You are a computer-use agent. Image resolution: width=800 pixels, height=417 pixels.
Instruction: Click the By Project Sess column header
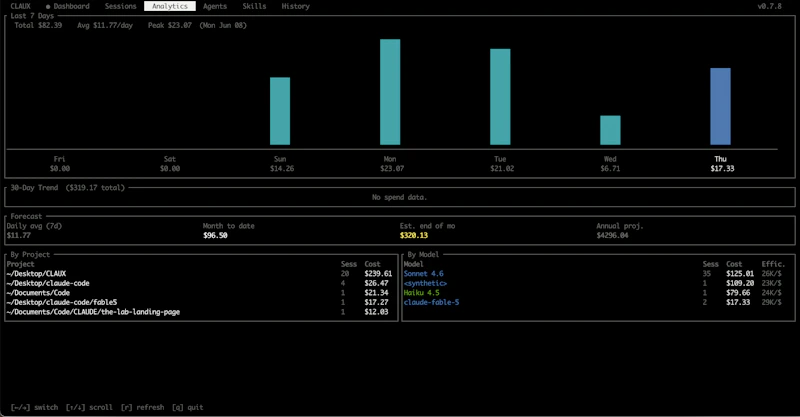[x=348, y=264]
